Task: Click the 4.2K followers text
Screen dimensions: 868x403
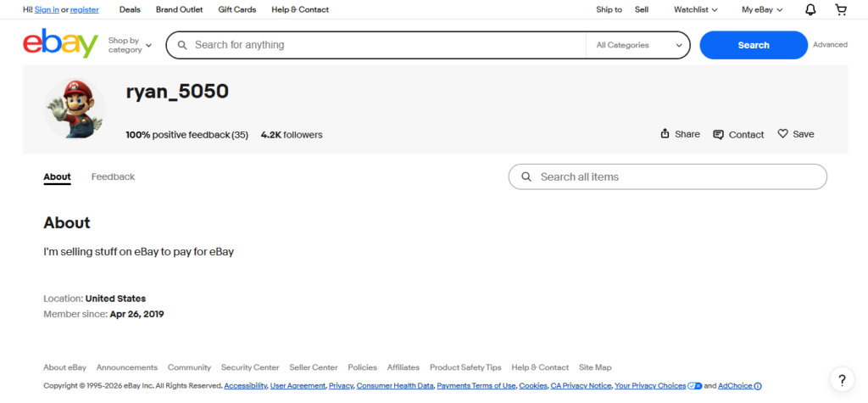Action: (x=292, y=135)
